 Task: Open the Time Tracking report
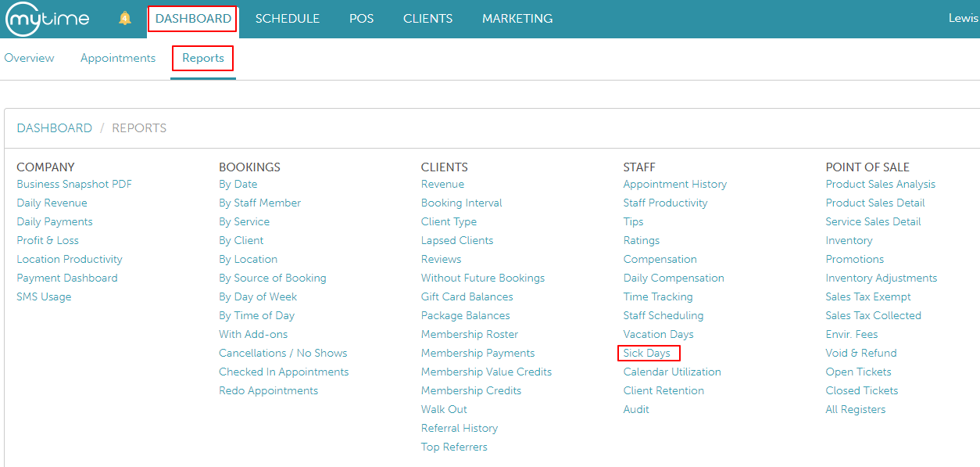pos(658,297)
